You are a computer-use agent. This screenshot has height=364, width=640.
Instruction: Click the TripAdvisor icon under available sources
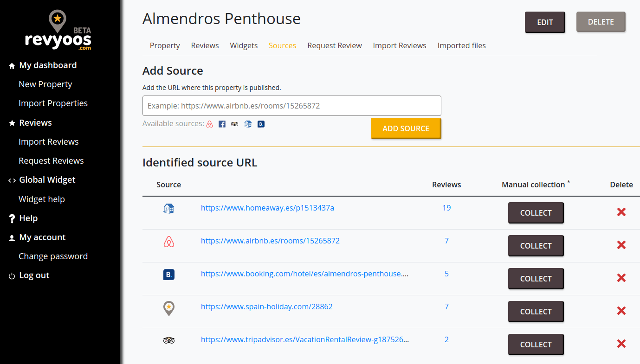(234, 124)
